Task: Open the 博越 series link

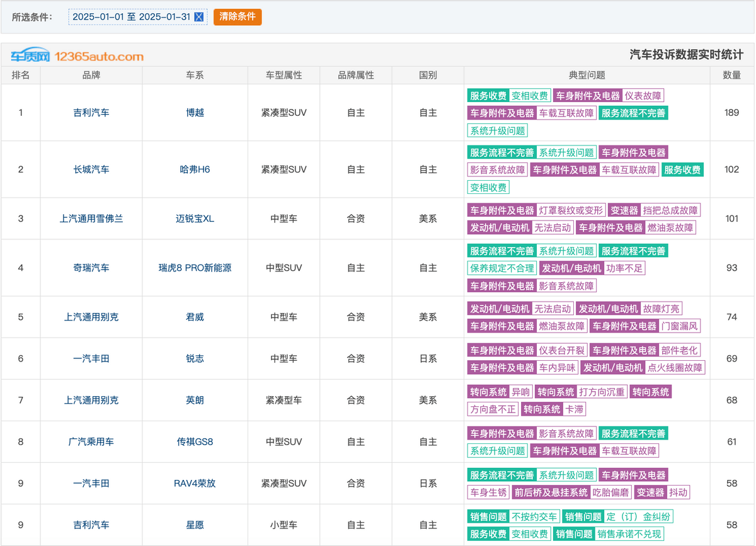Action: tap(195, 113)
